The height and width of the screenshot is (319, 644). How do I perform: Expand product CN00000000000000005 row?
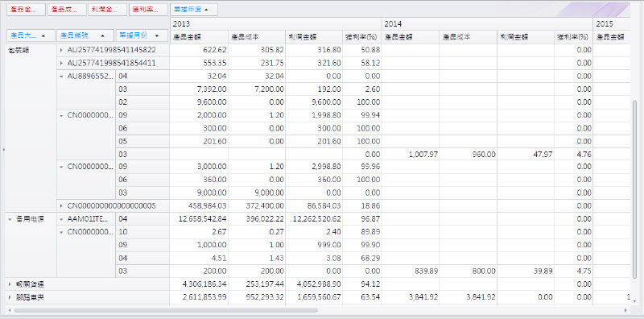point(61,205)
